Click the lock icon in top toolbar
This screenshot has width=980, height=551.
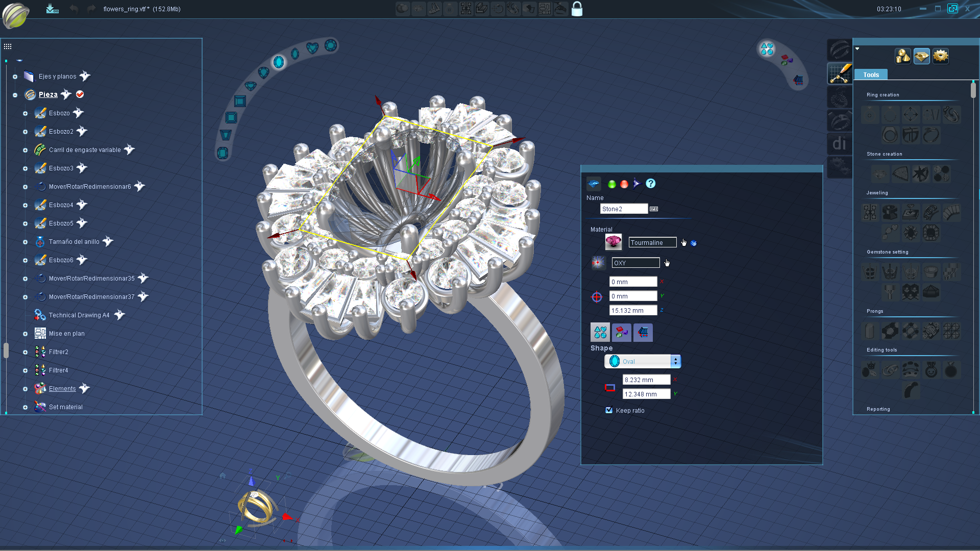click(577, 9)
